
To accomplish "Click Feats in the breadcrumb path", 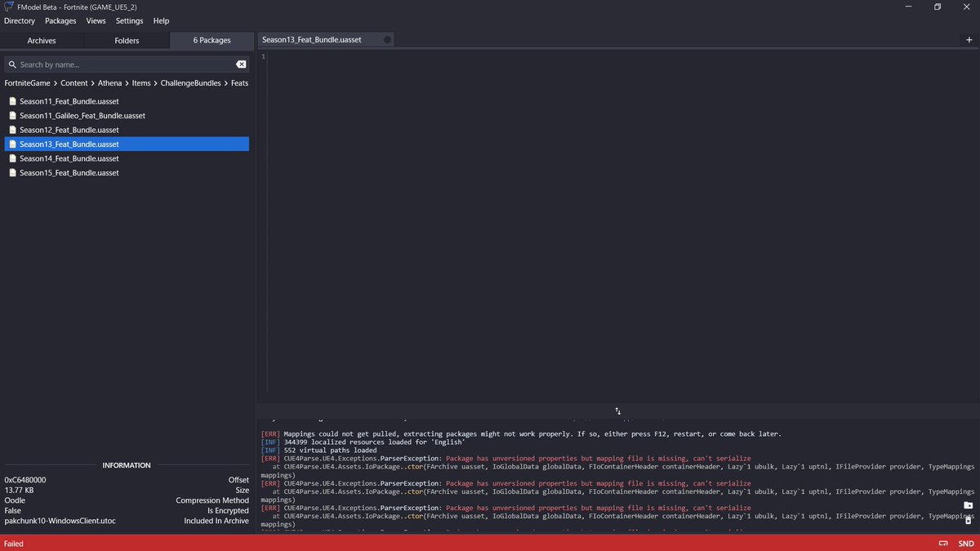I will 239,83.
